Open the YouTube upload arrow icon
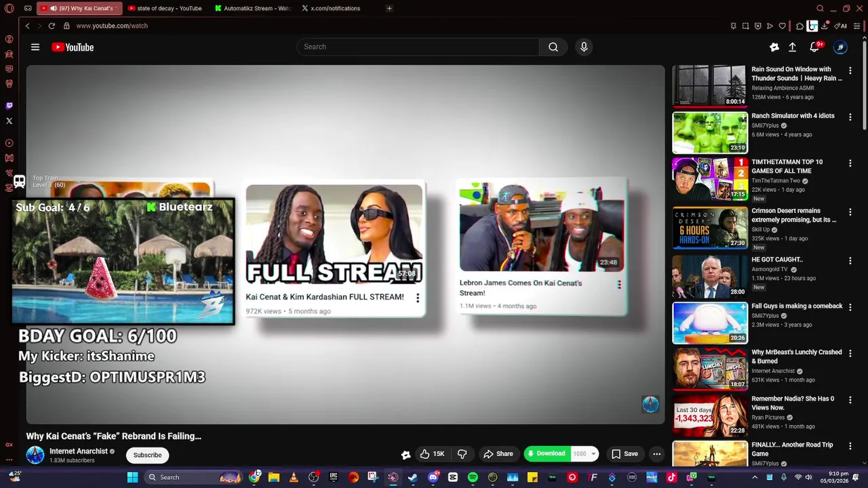 [792, 47]
